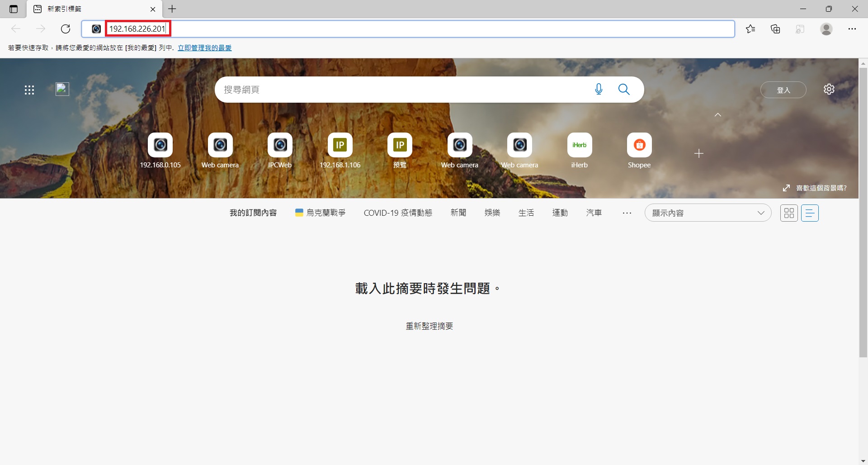Select the 我的訂閱內容 feed tab
Viewport: 868px width, 465px height.
[x=253, y=213]
